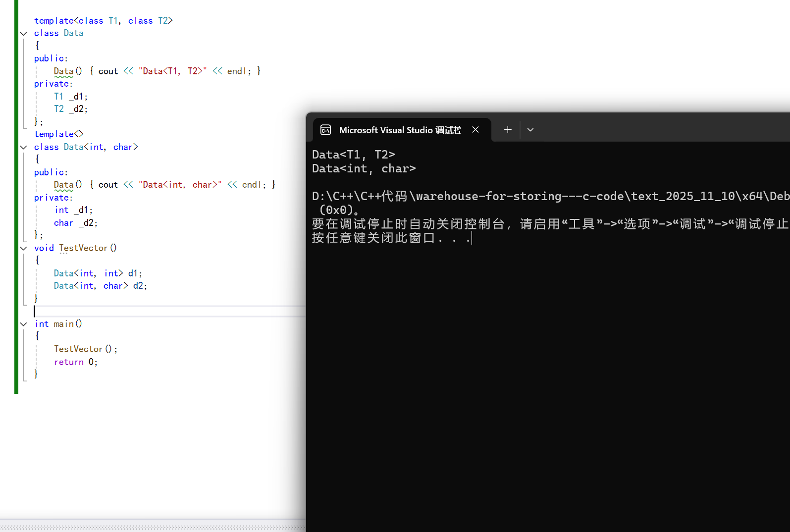Click the template<class T1, class T2> line
The height and width of the screenshot is (532, 790).
pos(104,21)
